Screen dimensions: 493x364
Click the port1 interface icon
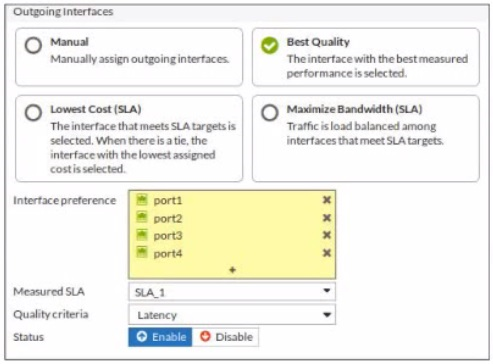[x=142, y=200]
